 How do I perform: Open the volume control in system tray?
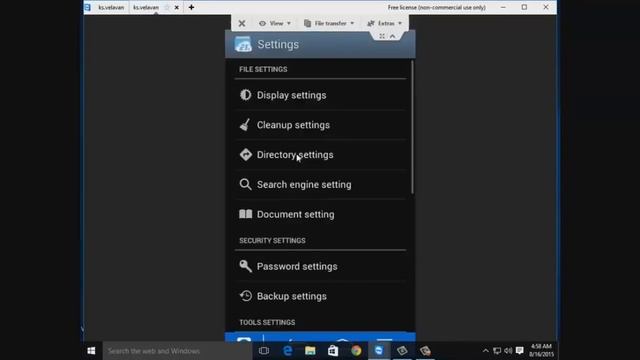(508, 351)
